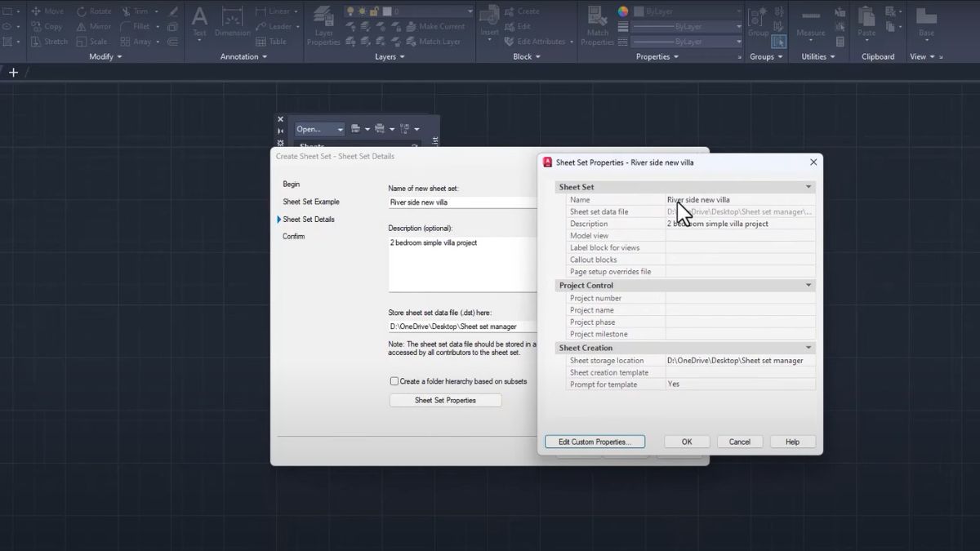Screen dimensions: 980x551
Task: Click the Store sheet set data file path field
Action: (463, 327)
